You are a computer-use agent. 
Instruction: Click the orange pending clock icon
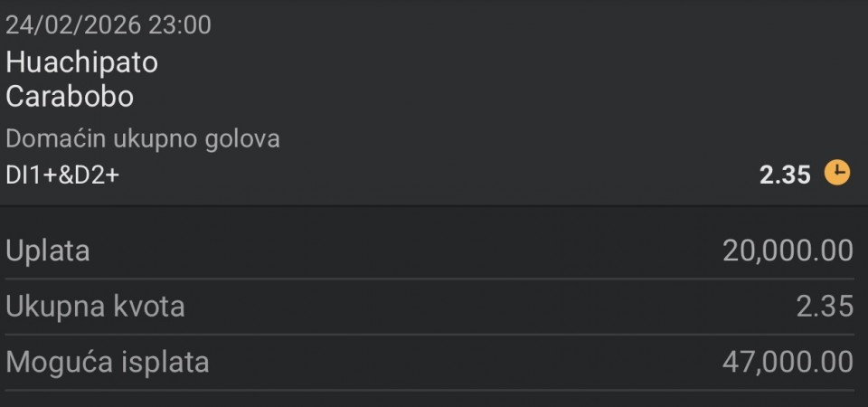(838, 172)
